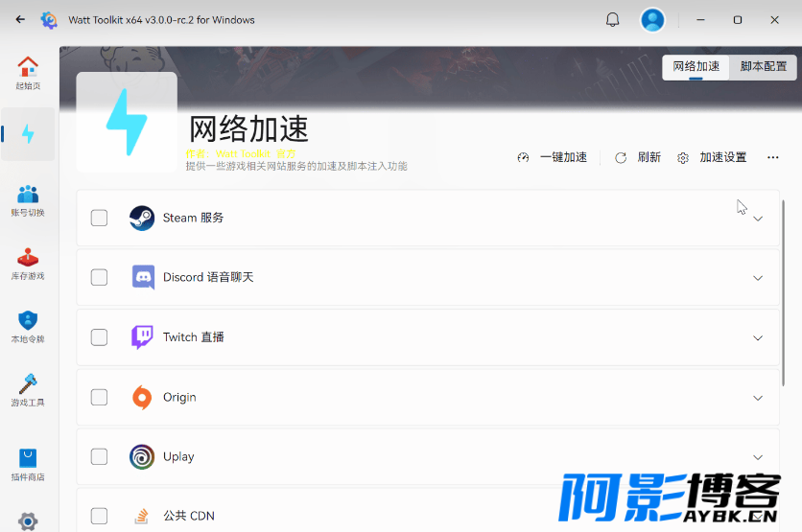Click the Steam 服务 label
The image size is (802, 532).
pos(194,218)
